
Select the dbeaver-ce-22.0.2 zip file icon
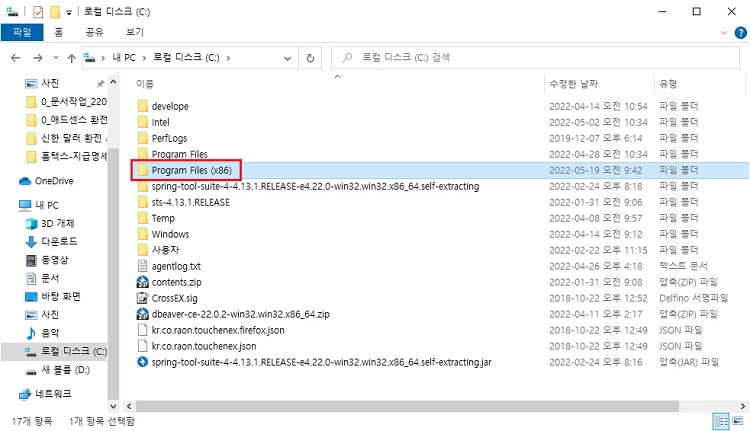pyautogui.click(x=143, y=314)
